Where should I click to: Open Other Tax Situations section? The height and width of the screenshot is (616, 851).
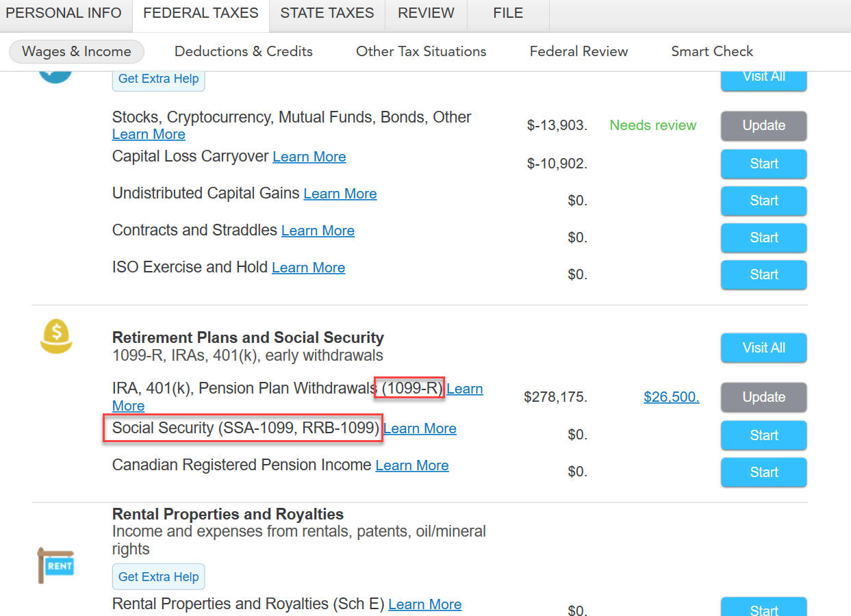point(421,51)
